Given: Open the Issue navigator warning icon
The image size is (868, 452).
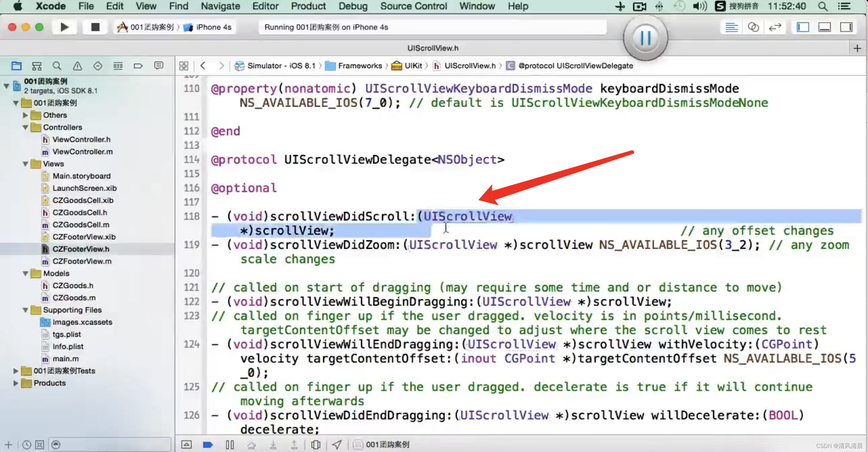Looking at the screenshot, I should [77, 65].
